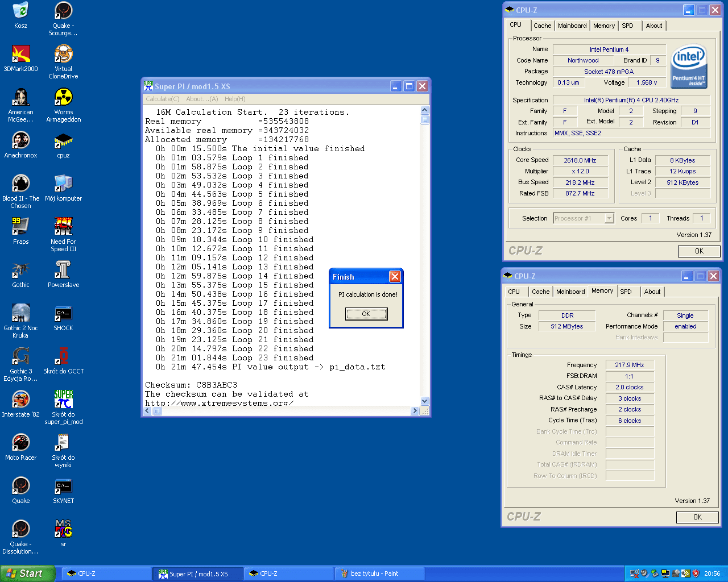Launch Blood II - The Chosen shortcut
Screen dimensions: 728x582
(x=20, y=192)
